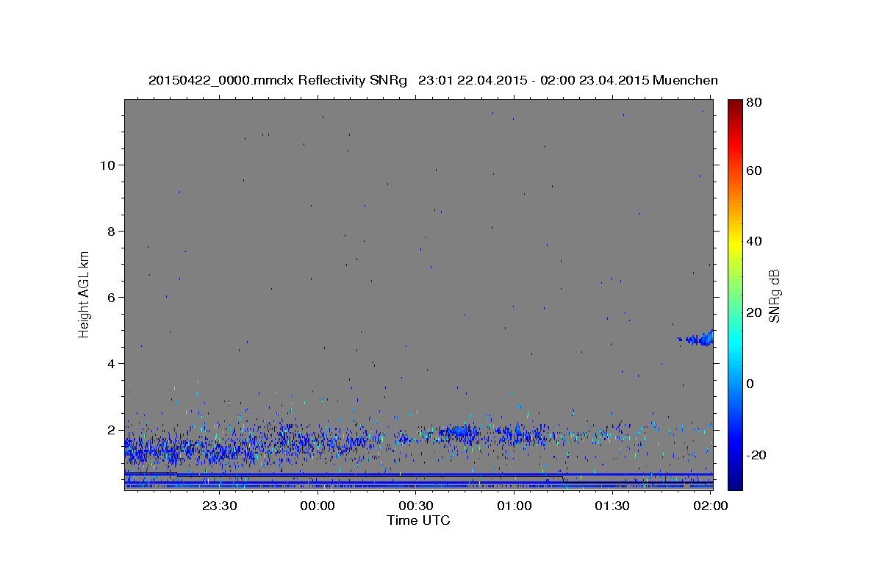Click the colorbar value 40

[753, 241]
